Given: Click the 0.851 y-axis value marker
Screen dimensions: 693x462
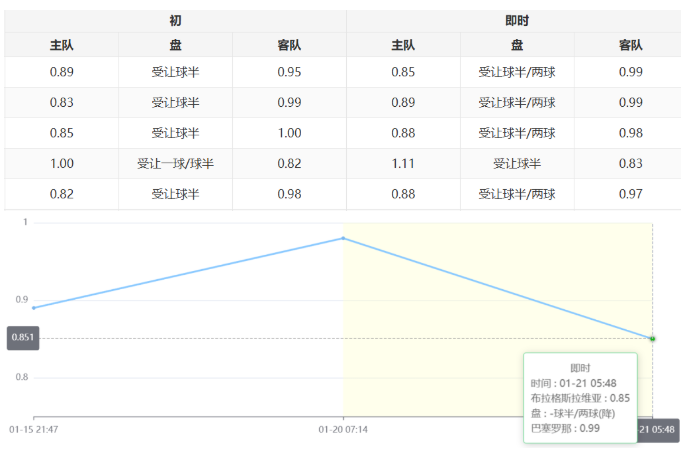Looking at the screenshot, I should pos(23,338).
